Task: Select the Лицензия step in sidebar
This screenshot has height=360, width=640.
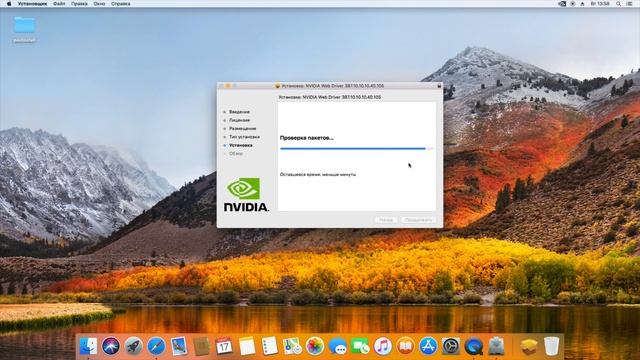Action: (239, 120)
